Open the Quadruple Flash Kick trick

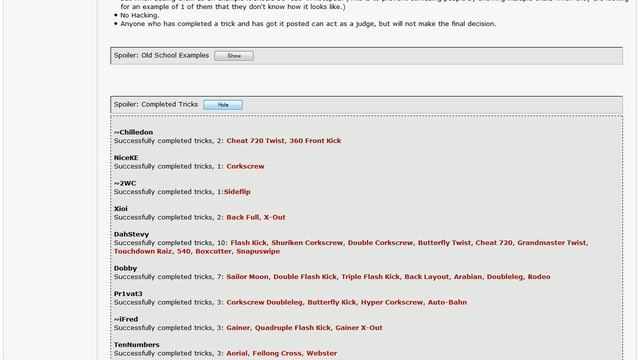tap(293, 328)
